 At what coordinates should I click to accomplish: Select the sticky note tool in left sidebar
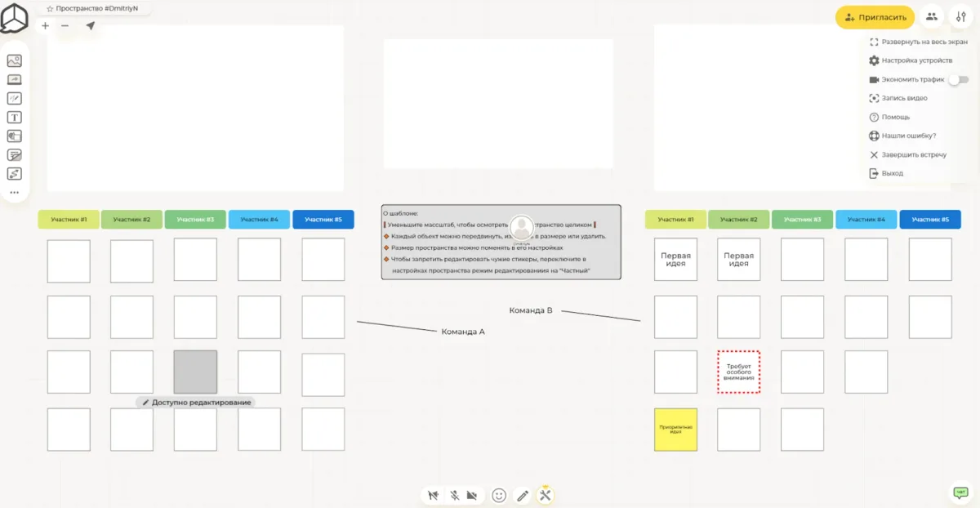click(14, 155)
